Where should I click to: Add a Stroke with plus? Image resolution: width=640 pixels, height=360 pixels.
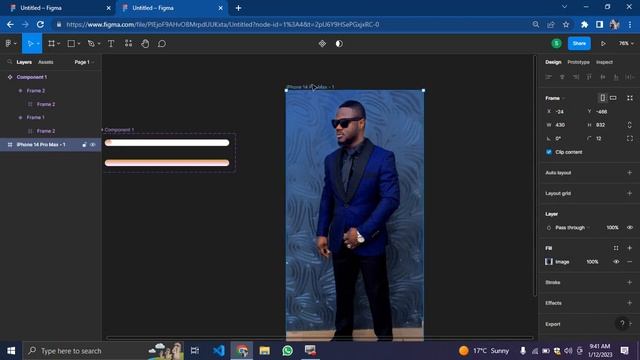[629, 282]
